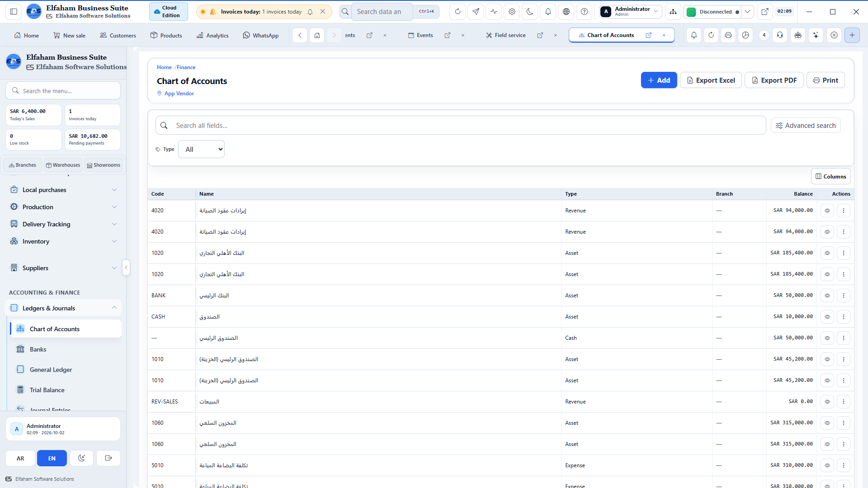The width and height of the screenshot is (868, 488).
Task: Open the send (paper plane) icon
Action: point(476,12)
